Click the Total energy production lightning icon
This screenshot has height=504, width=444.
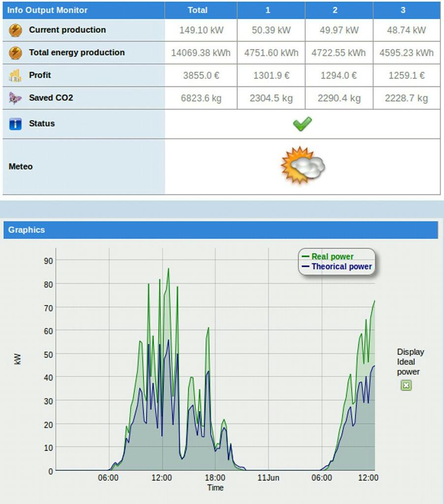15,53
